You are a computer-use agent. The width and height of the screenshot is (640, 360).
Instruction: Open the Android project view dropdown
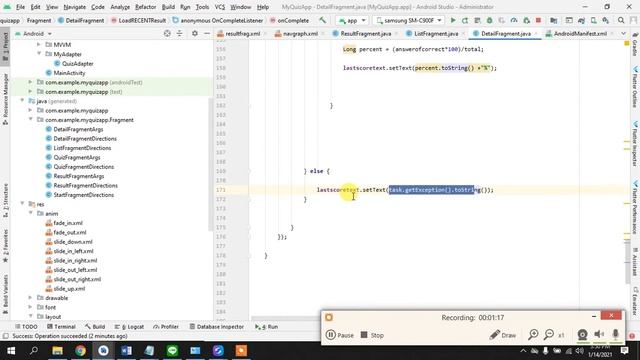point(33,33)
